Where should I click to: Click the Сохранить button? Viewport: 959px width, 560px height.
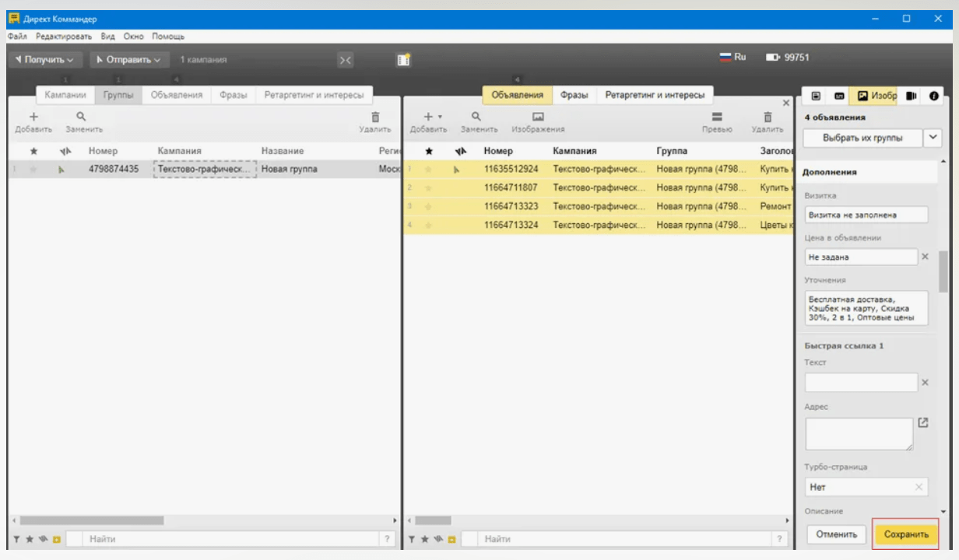point(906,534)
